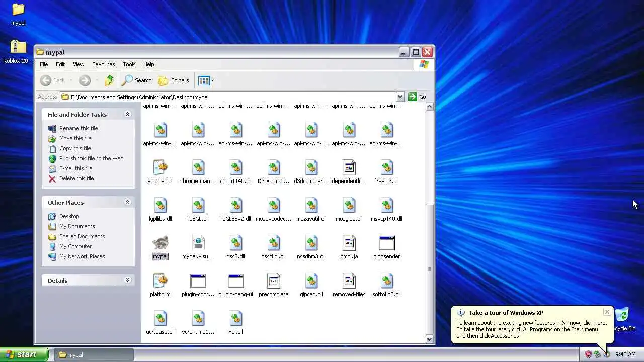The height and width of the screenshot is (362, 644).
Task: Collapse the File and Folder Tasks panel
Action: pos(127,114)
